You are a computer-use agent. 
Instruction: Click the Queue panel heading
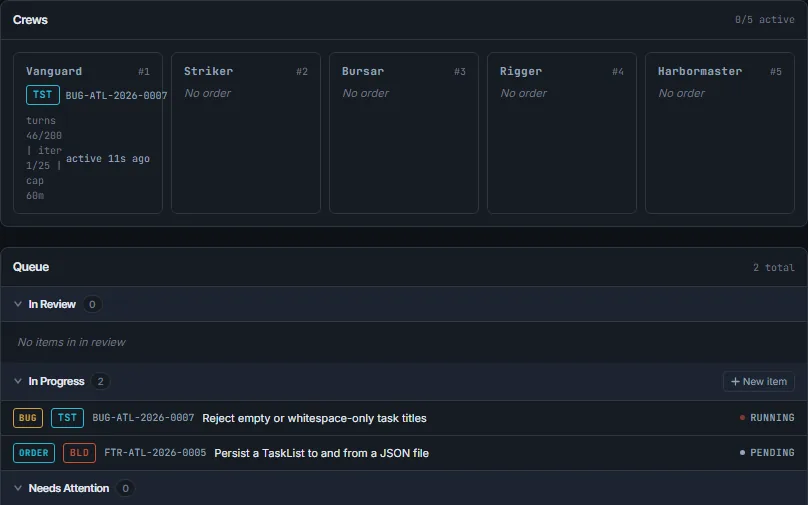31,267
